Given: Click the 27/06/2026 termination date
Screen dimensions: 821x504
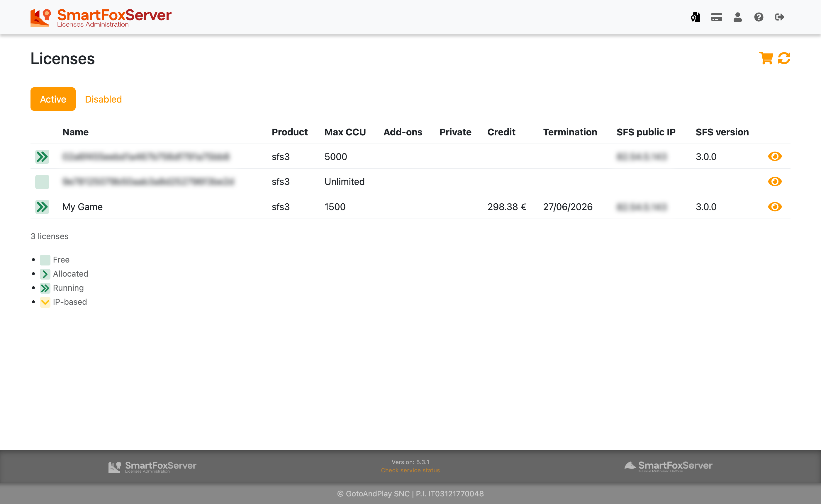Looking at the screenshot, I should pyautogui.click(x=568, y=207).
